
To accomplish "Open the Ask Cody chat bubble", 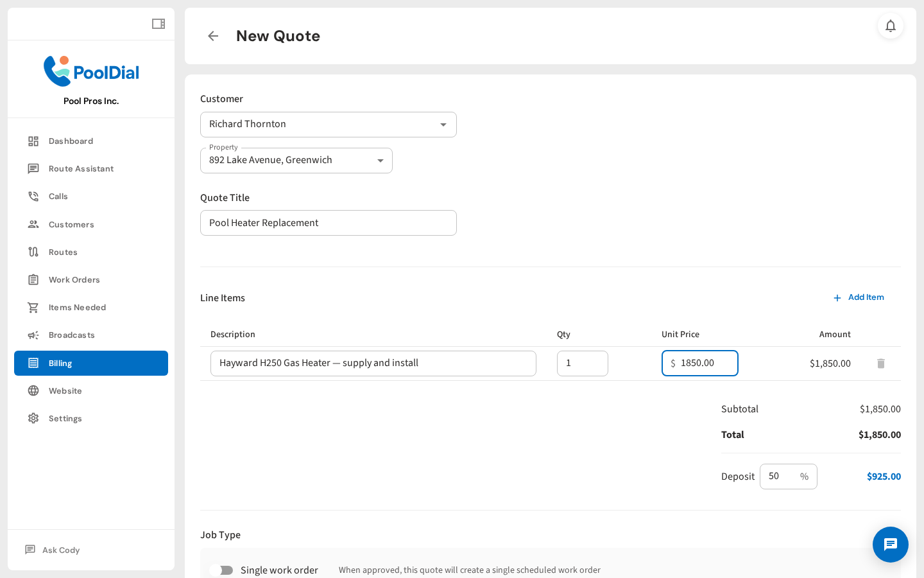I will [891, 545].
